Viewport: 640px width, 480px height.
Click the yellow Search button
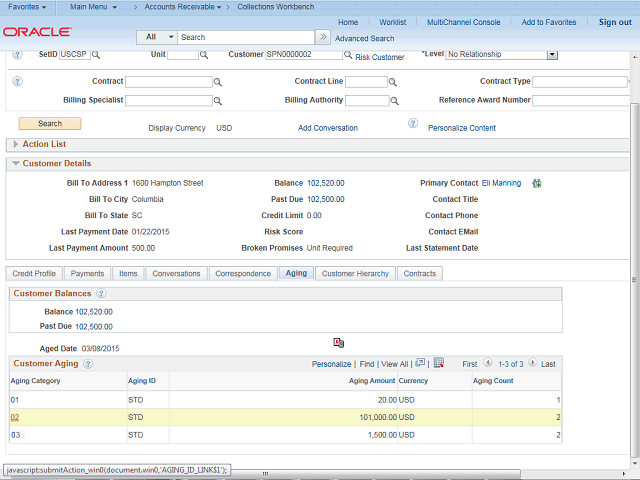pos(50,124)
